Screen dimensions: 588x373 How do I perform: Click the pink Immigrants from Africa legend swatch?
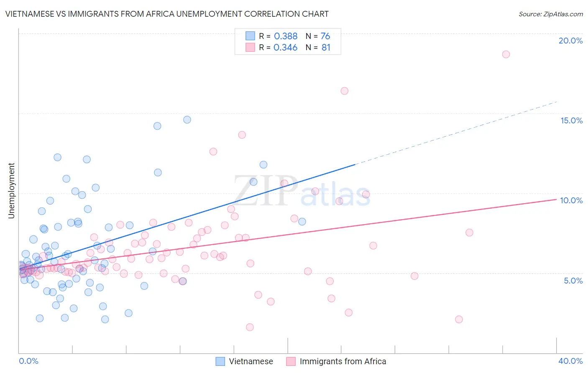coord(291,361)
